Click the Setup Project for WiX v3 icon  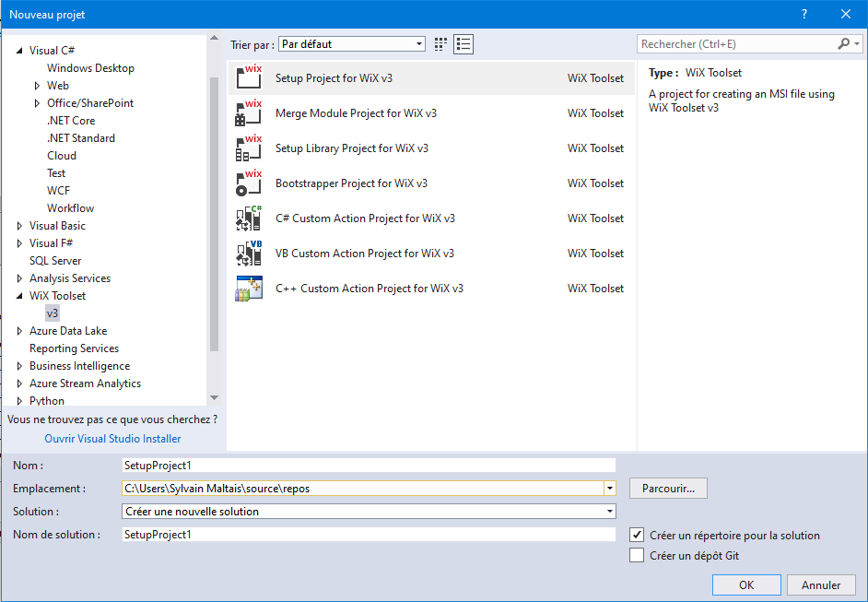point(249,78)
